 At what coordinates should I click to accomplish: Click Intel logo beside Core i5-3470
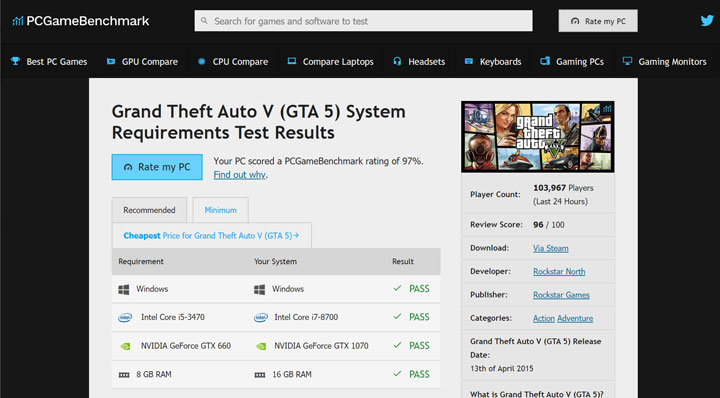[125, 318]
